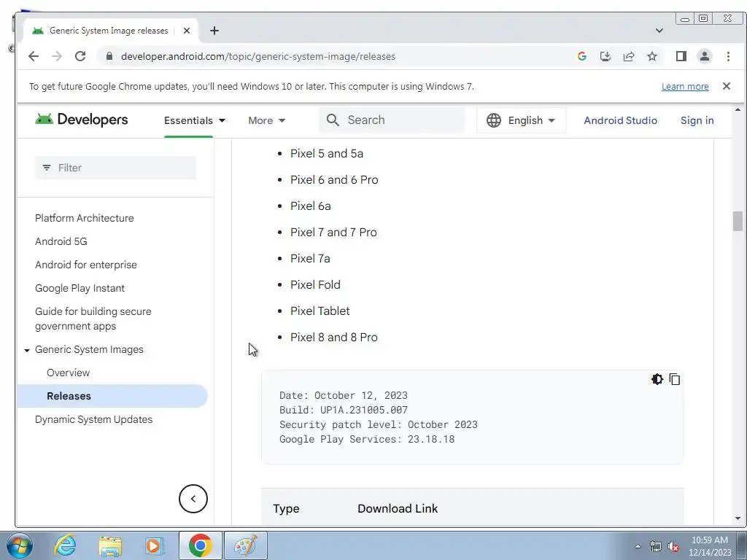The width and height of the screenshot is (747, 560).
Task: Share this page via share icon
Action: click(x=629, y=56)
